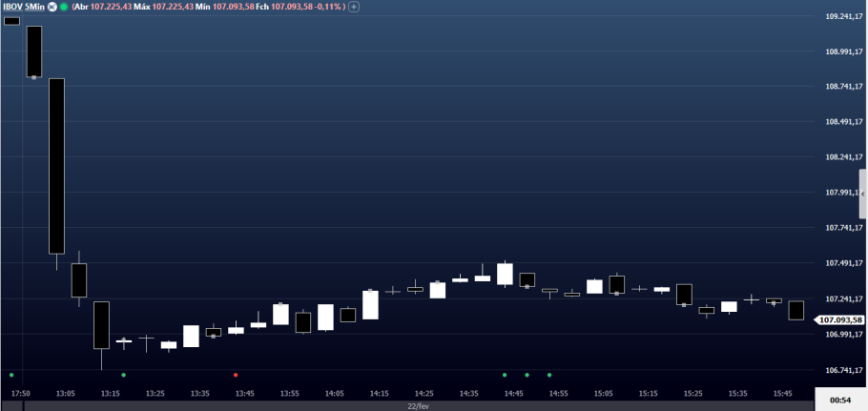868x411 pixels.
Task: Click the 109.241,17 price axis label
Action: (x=843, y=17)
